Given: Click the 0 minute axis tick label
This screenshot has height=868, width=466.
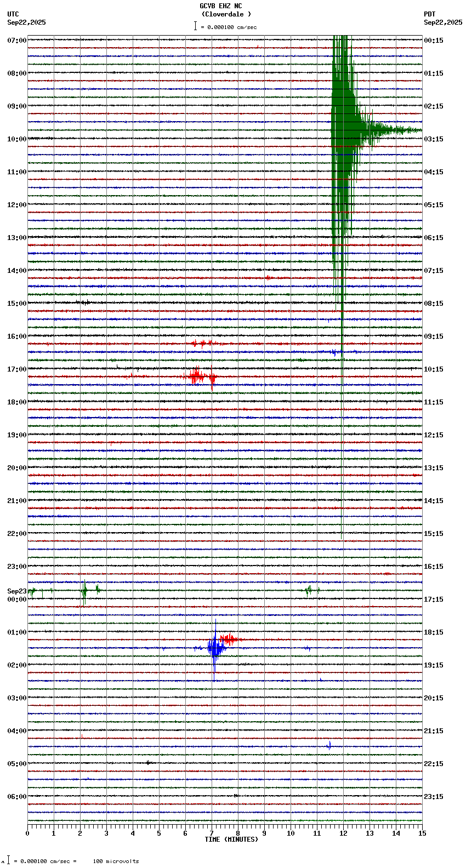Looking at the screenshot, I should click(27, 833).
